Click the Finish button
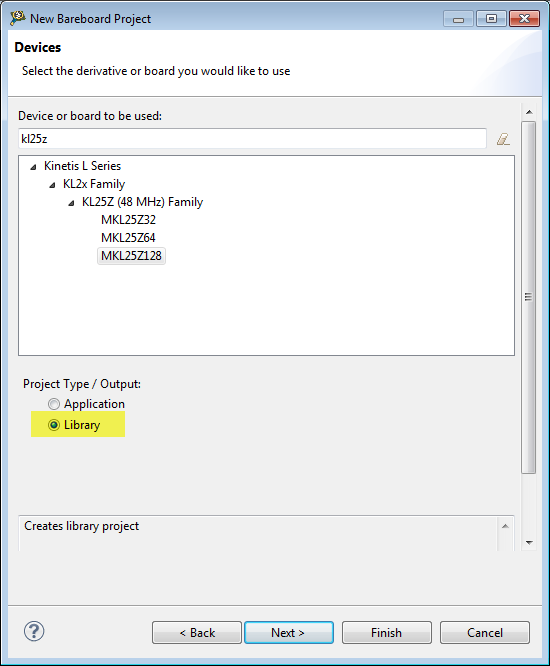 pos(386,632)
